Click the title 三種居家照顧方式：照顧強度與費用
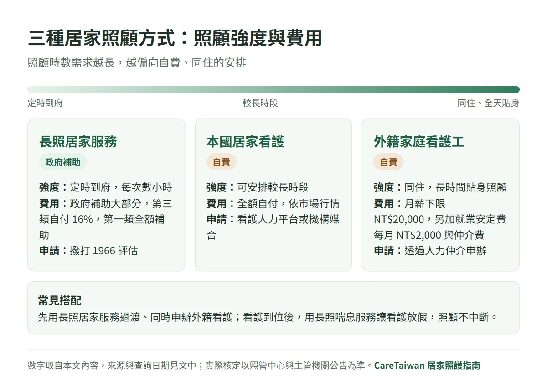The height and width of the screenshot is (392, 547). point(175,38)
